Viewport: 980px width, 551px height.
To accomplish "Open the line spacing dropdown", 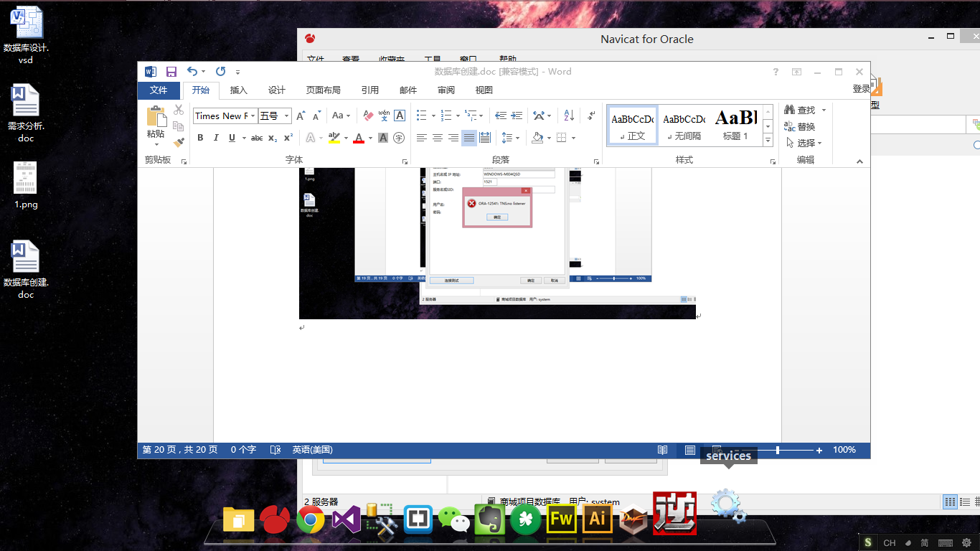I will (510, 138).
